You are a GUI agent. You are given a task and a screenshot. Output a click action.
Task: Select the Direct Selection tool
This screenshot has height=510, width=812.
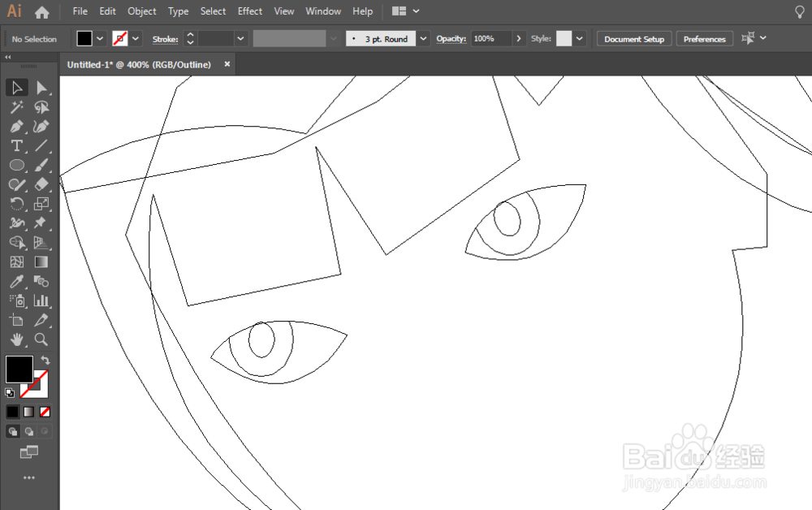(41, 88)
